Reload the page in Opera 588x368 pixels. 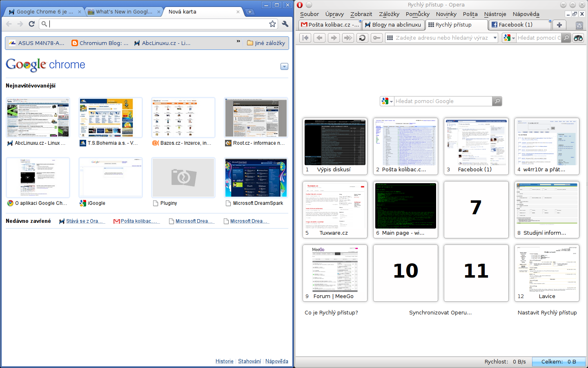click(362, 38)
